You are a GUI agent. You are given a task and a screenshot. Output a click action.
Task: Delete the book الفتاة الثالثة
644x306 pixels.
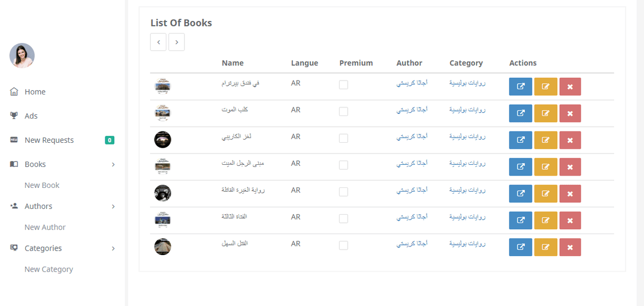click(570, 221)
